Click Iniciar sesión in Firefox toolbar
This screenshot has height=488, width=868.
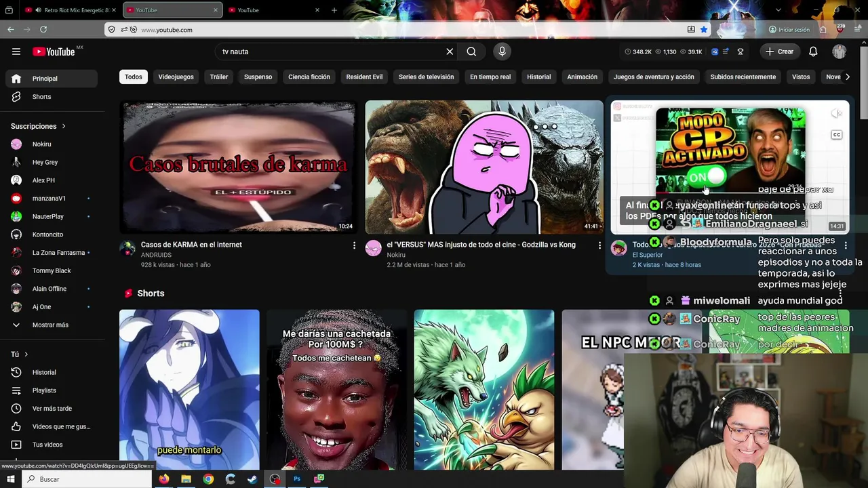click(789, 30)
